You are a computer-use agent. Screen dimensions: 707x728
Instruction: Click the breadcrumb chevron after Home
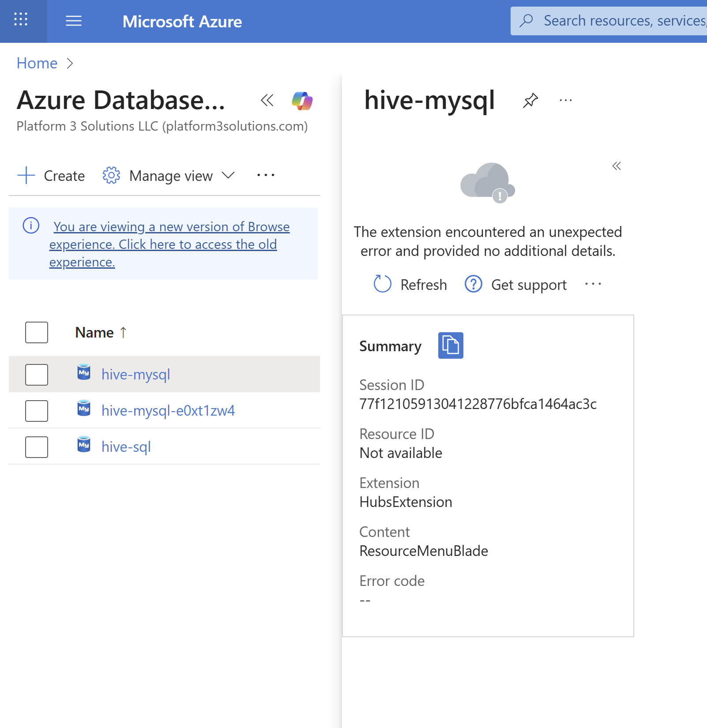[x=69, y=64]
